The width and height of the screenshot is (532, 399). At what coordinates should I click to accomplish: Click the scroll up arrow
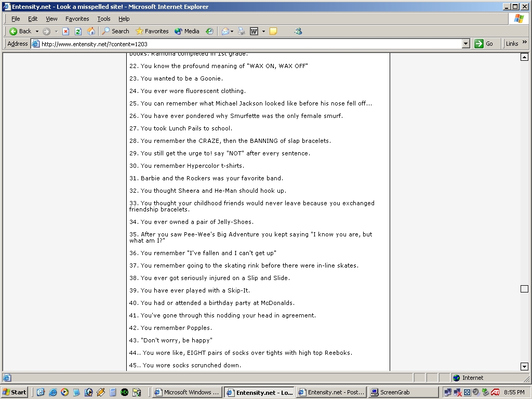[524, 57]
